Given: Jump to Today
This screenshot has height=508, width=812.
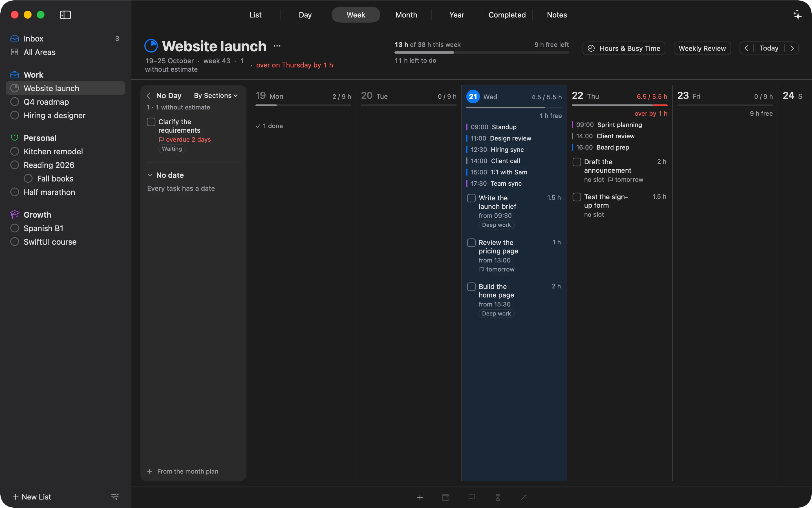Looking at the screenshot, I should 769,48.
